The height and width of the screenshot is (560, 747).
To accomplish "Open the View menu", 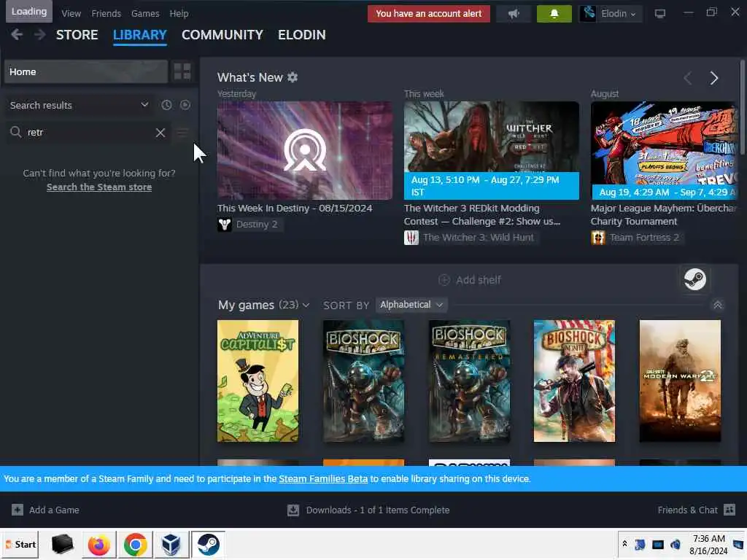I will (71, 13).
